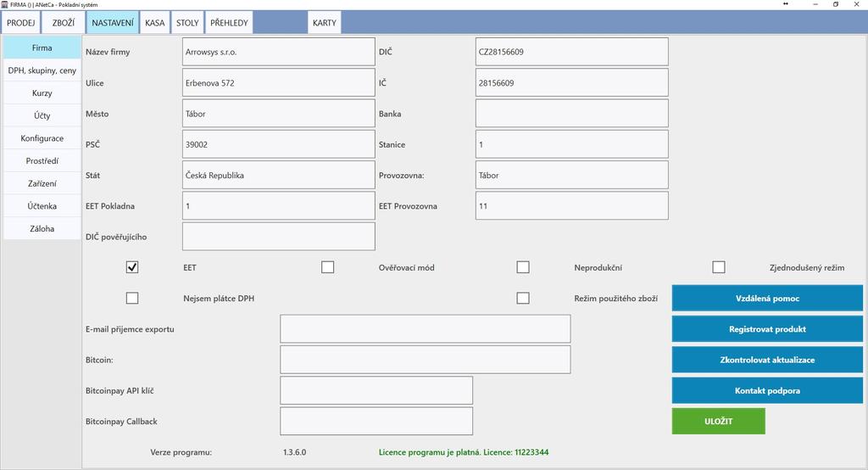Click the Město field with Tábor
868x470 pixels.
click(278, 114)
